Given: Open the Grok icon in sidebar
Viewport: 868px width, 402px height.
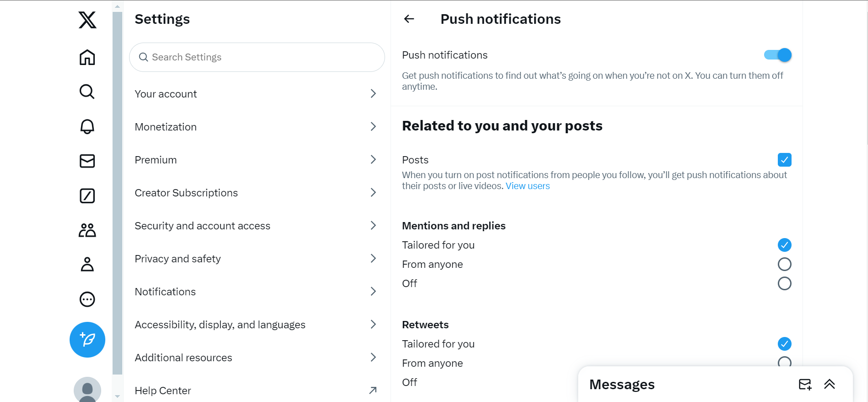Looking at the screenshot, I should tap(87, 196).
